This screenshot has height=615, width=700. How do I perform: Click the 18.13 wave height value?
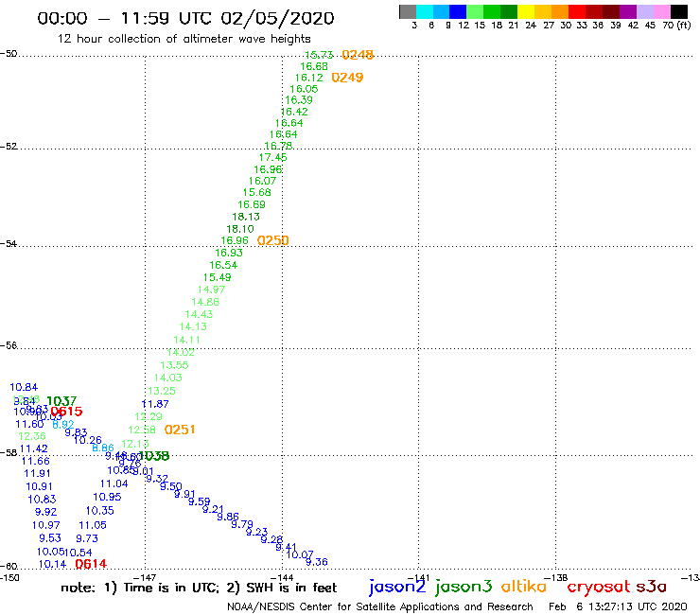point(246,217)
